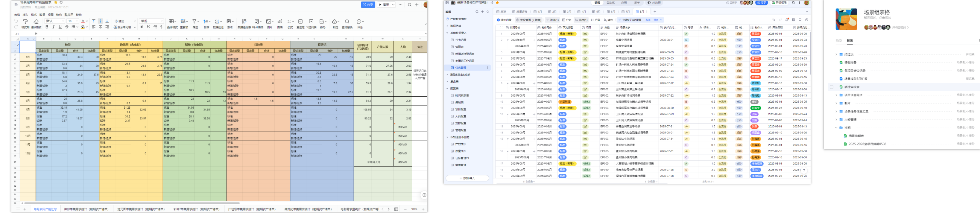
Task: Click the 格式刷 format painter icon
Action: [25, 22]
